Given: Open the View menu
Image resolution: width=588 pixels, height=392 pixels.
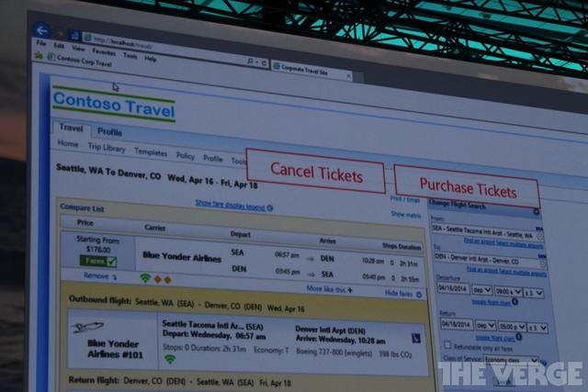Looking at the screenshot, I should tap(78, 49).
